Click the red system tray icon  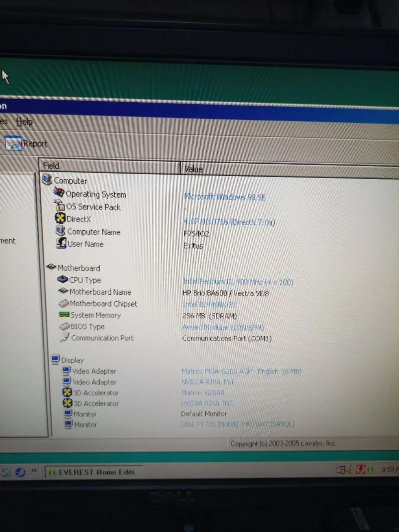tap(360, 470)
